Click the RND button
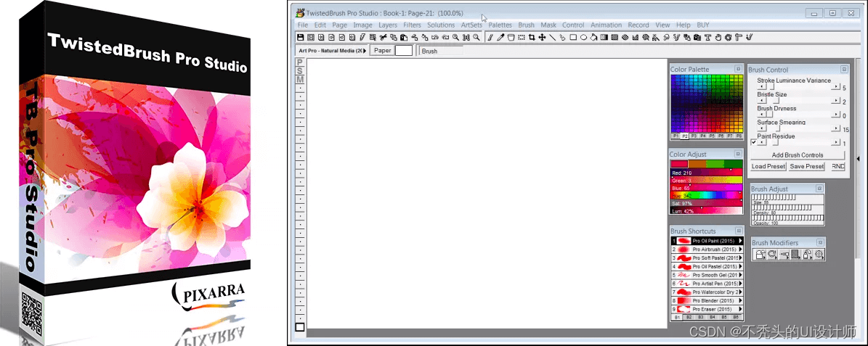Screen dimensions: 868x346 coord(838,166)
